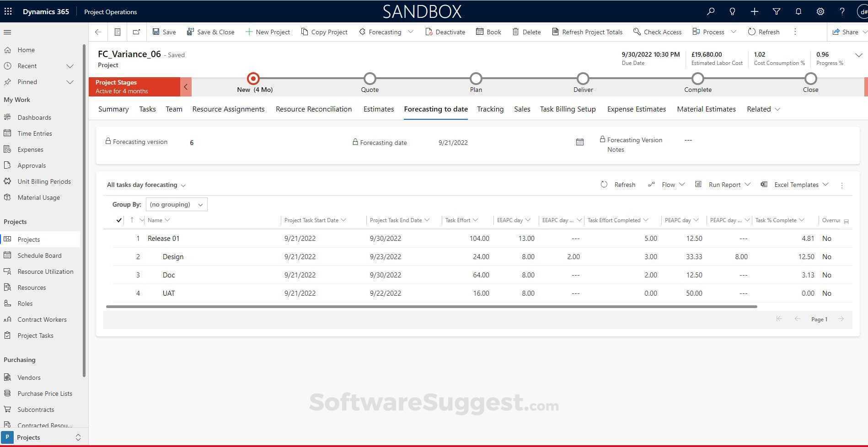Expand the Group By dropdown
This screenshot has height=447, width=868.
coord(177,204)
